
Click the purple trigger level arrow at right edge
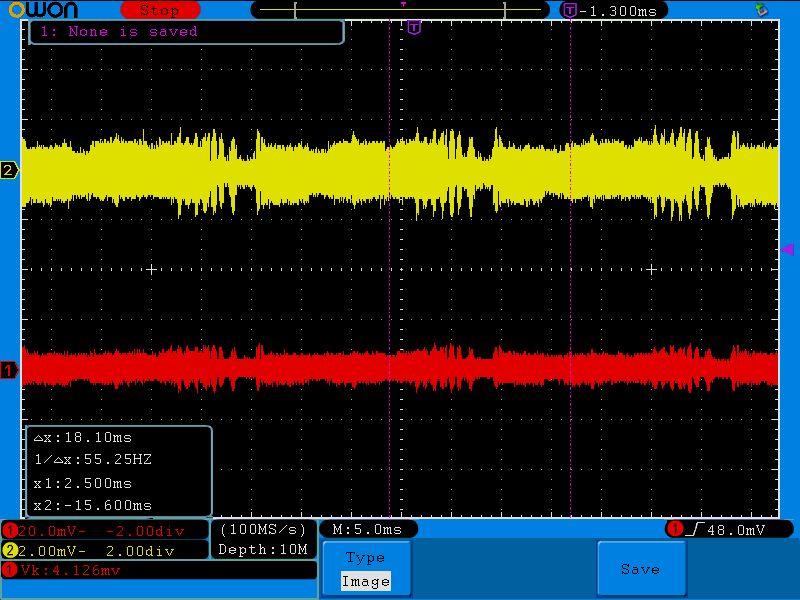click(787, 249)
